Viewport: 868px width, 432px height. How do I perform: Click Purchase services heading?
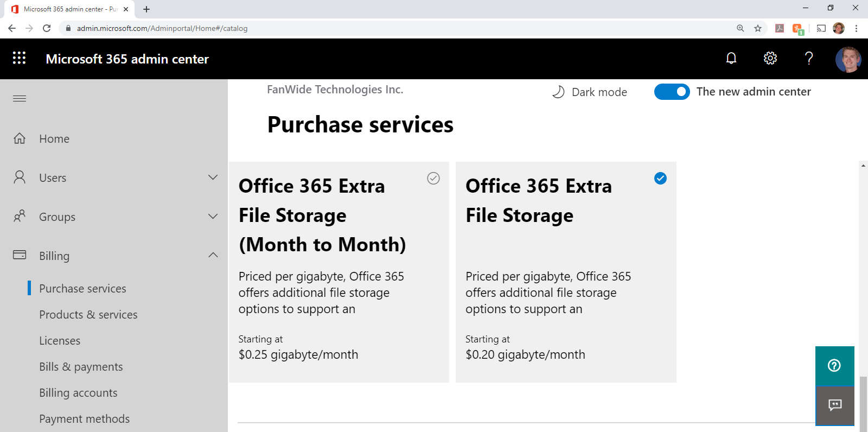pyautogui.click(x=360, y=124)
